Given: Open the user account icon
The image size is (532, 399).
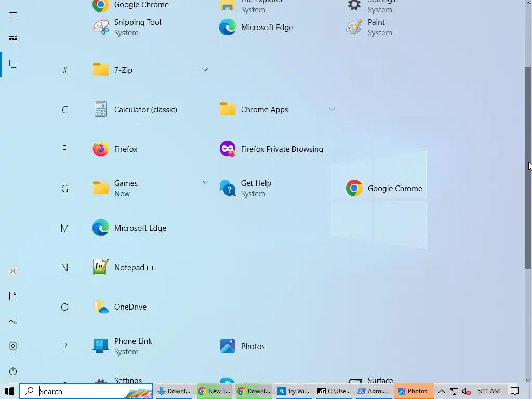Looking at the screenshot, I should click(13, 271).
